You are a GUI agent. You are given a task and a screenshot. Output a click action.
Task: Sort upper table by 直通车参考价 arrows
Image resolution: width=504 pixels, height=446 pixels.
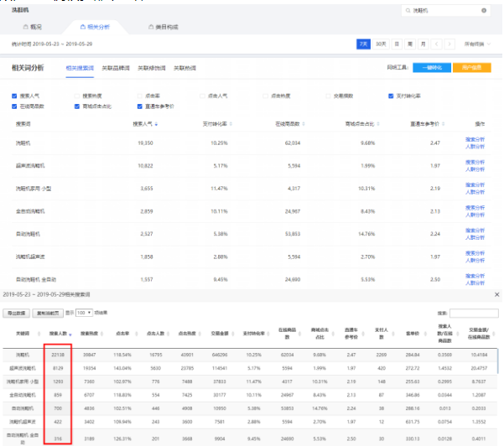(x=443, y=124)
